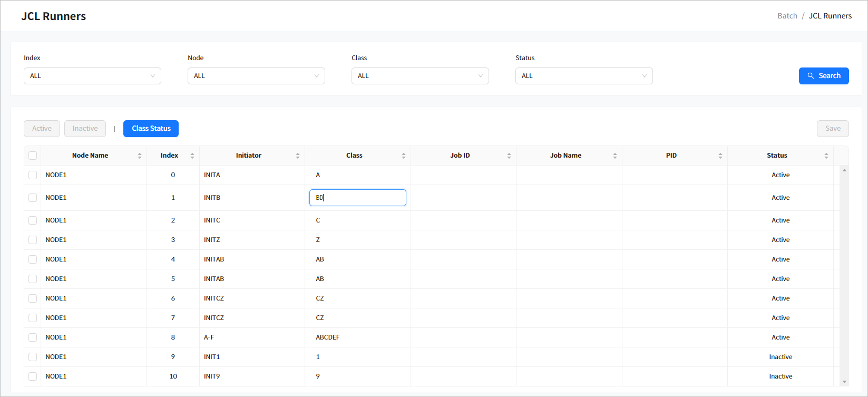
Task: Click the PID column sort icon
Action: (x=720, y=156)
